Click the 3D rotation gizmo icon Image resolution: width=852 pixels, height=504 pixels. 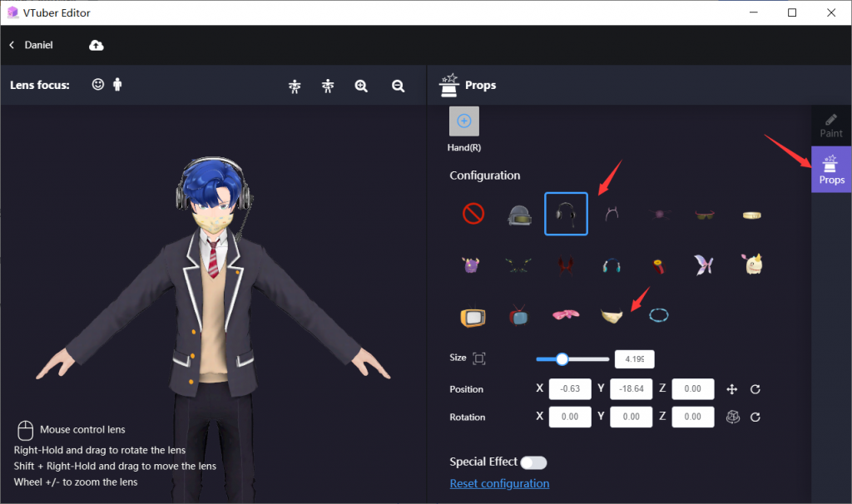tap(733, 418)
